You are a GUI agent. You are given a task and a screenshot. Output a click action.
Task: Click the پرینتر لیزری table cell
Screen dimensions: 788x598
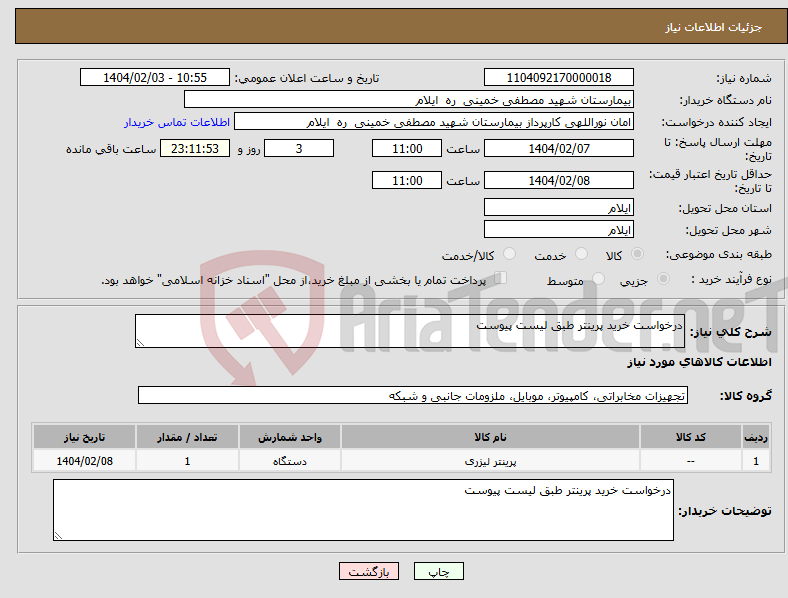point(490,461)
